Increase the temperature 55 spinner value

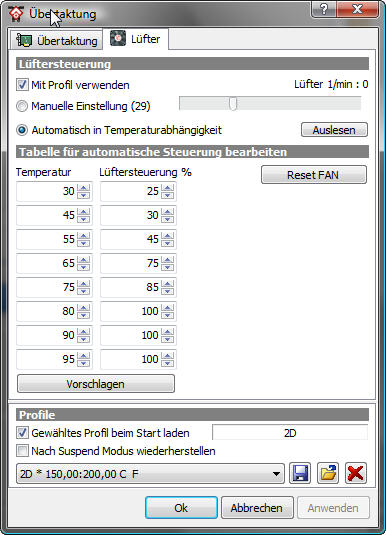coord(84,235)
